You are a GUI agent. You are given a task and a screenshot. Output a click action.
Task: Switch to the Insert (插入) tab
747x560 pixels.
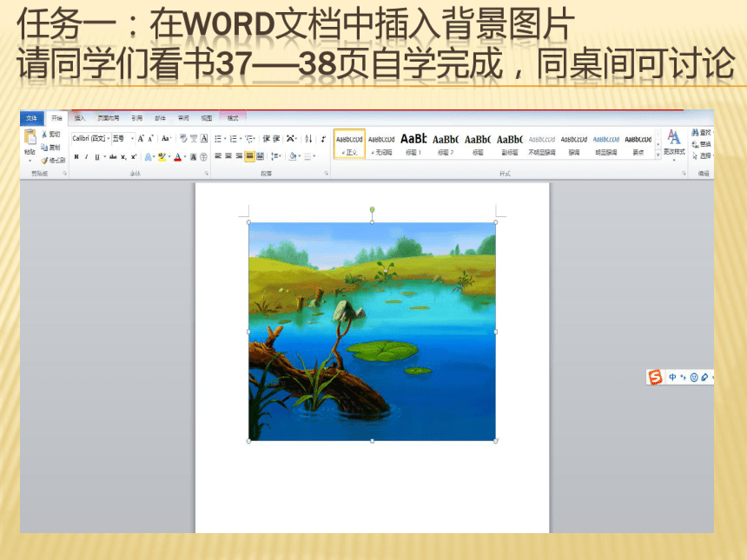coord(80,118)
